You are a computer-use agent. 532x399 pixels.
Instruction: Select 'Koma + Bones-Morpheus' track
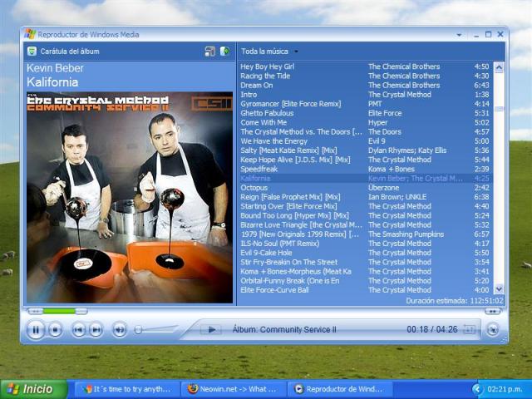point(366,272)
